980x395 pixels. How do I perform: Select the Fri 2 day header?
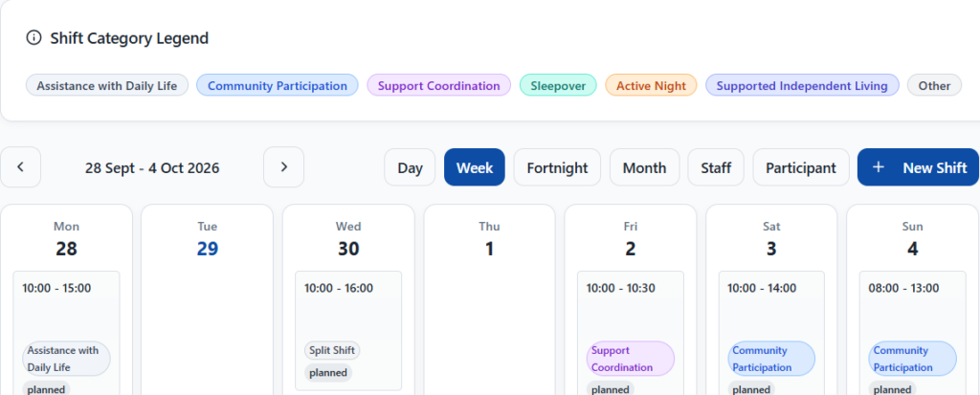[x=630, y=239]
